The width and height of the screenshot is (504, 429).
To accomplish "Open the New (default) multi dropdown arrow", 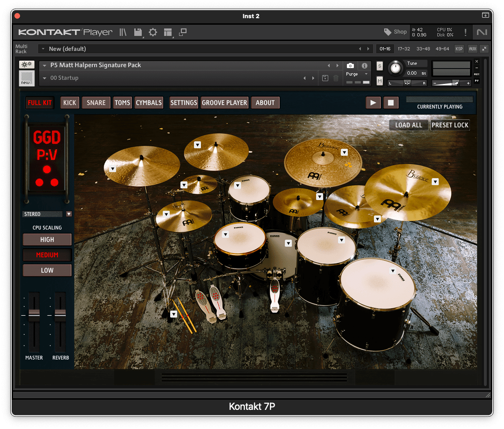I will point(43,49).
